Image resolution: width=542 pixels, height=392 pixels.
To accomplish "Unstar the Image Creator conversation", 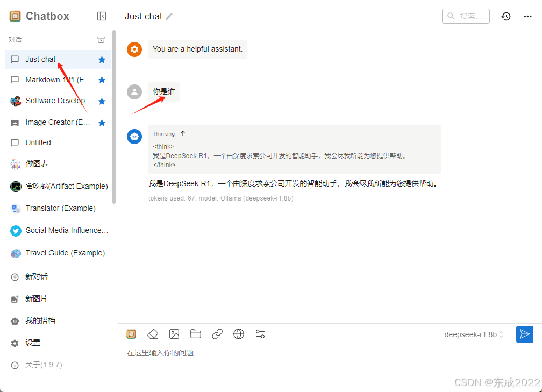I will point(102,123).
